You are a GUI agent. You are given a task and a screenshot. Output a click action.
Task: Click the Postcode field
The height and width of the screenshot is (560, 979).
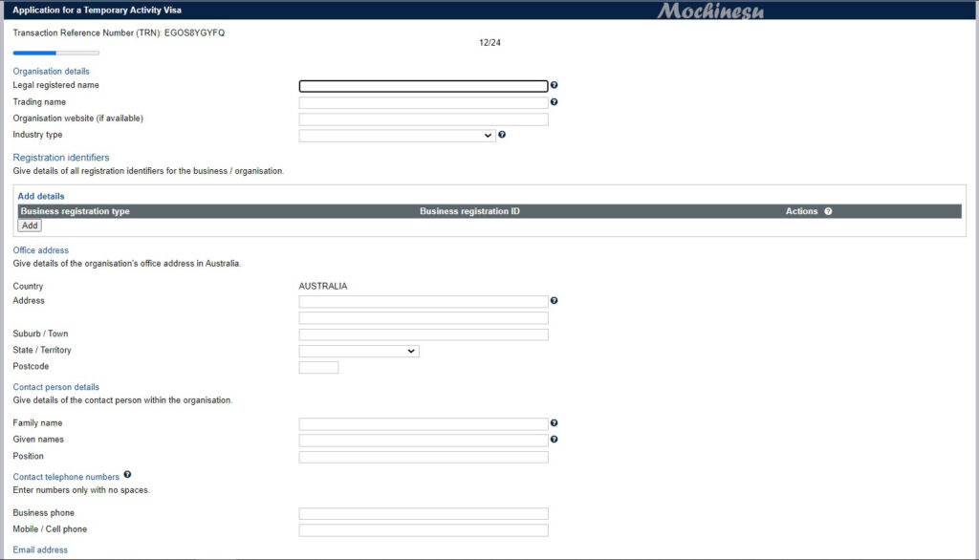(x=318, y=367)
